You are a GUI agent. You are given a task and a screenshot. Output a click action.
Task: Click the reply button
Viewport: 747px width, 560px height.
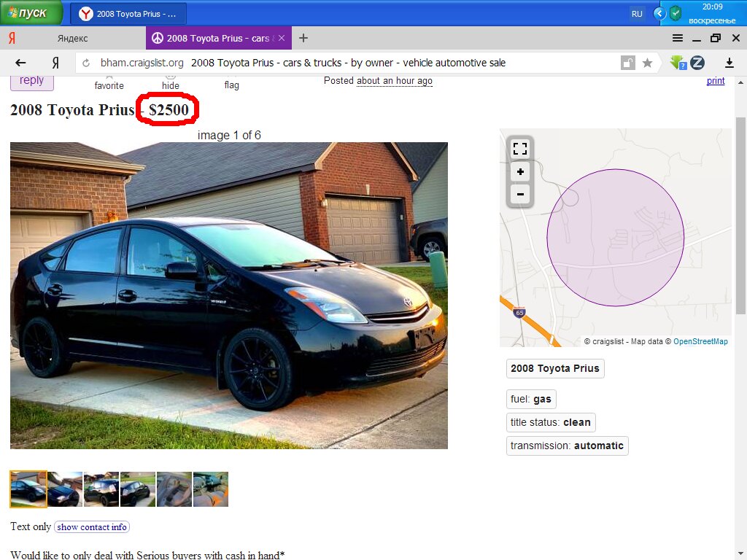[x=32, y=82]
